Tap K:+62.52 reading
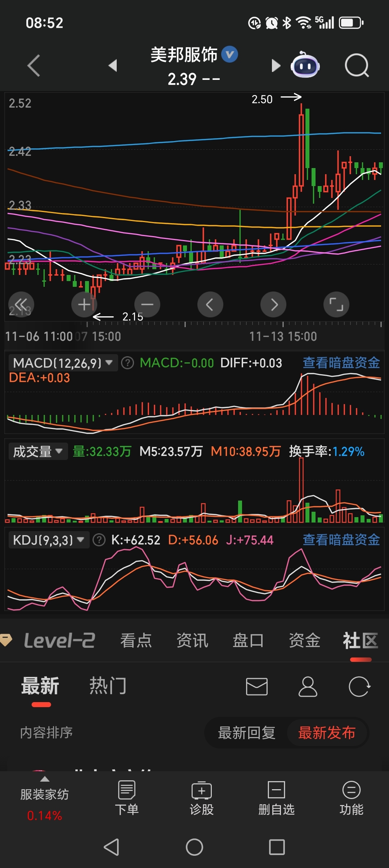The image size is (389, 868). click(x=136, y=540)
